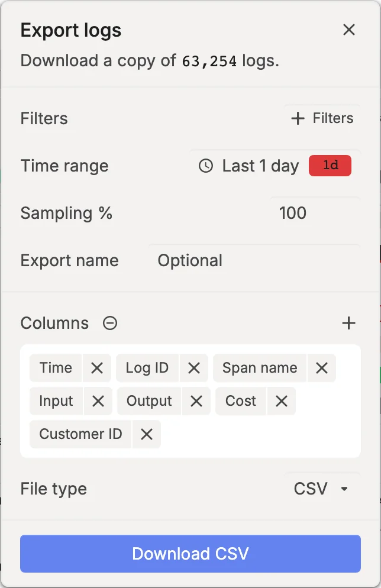Click the red 1d time badge
Image resolution: width=381 pixels, height=588 pixels.
330,166
